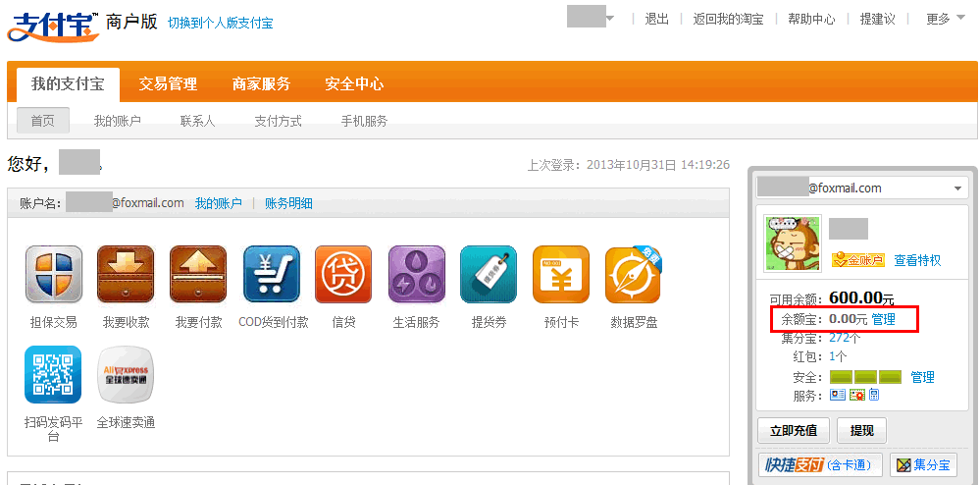980x485 pixels.
Task: Open the 我要收款 wallet icon
Action: [x=126, y=274]
